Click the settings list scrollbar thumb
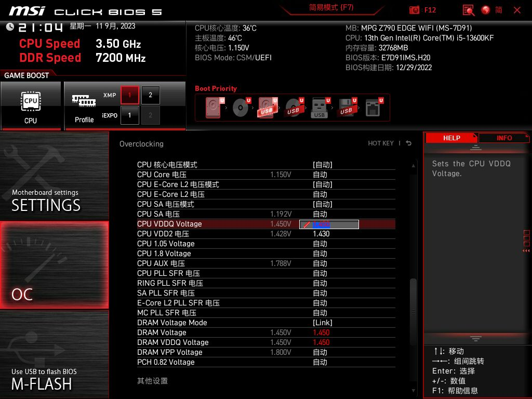This screenshot has width=532, height=399. 413,312
